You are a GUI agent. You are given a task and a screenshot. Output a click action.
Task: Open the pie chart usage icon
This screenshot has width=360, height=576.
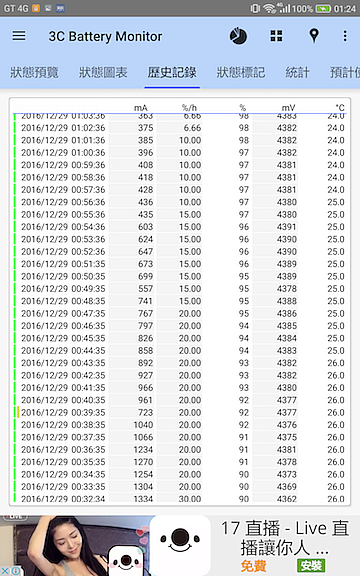(238, 36)
